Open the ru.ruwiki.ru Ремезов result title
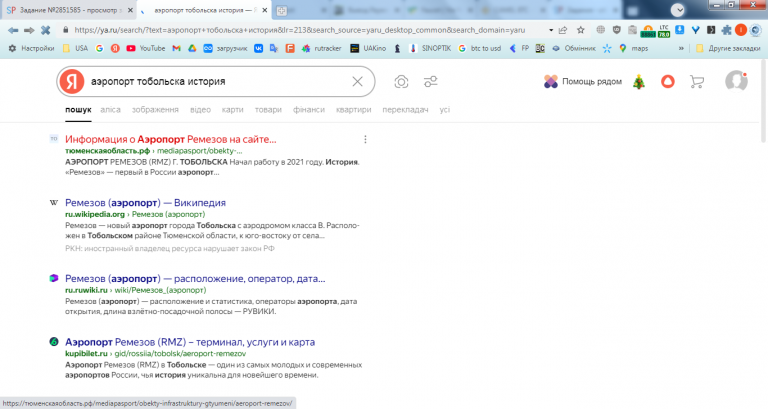This screenshot has height=409, width=768. pyautogui.click(x=195, y=279)
